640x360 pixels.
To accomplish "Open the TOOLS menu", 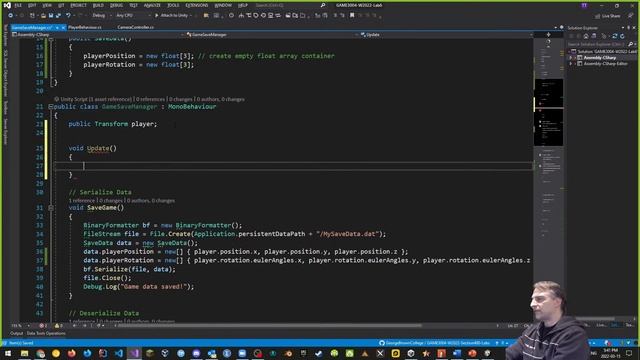I will click(x=173, y=5).
